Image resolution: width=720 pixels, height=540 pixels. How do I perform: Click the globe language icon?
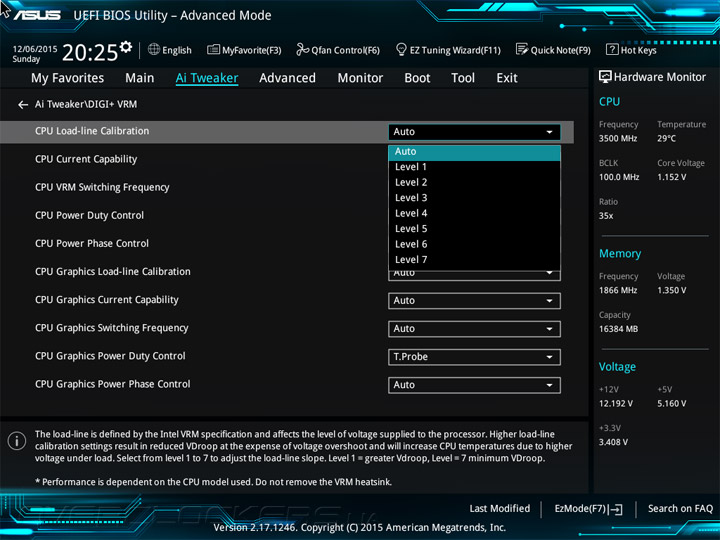(154, 49)
